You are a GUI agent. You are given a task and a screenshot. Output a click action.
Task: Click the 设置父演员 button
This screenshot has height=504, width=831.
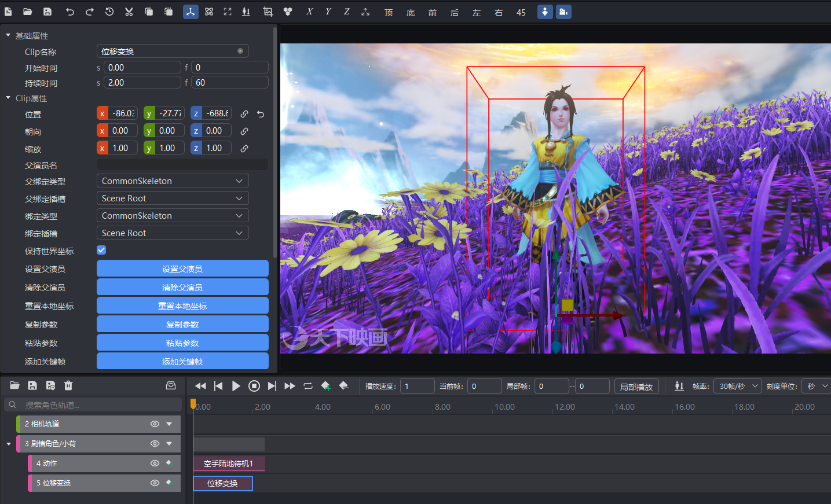[182, 268]
